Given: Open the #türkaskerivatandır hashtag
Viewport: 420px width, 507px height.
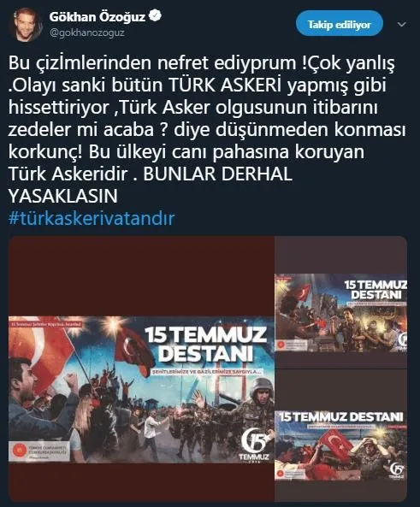Looking at the screenshot, I should point(92,218).
